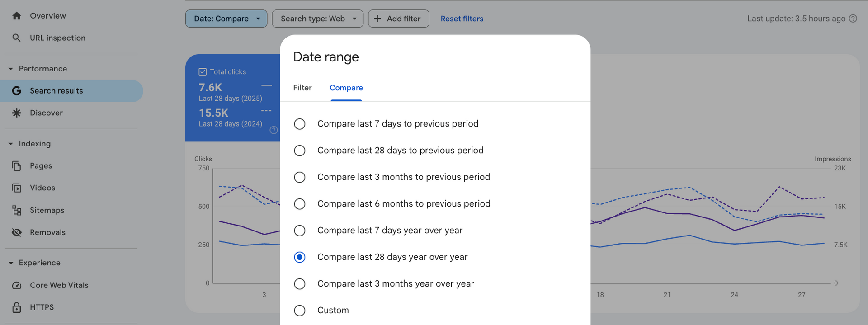Click the Discover asterisk icon
Viewport: 868px width, 325px height.
tap(17, 113)
